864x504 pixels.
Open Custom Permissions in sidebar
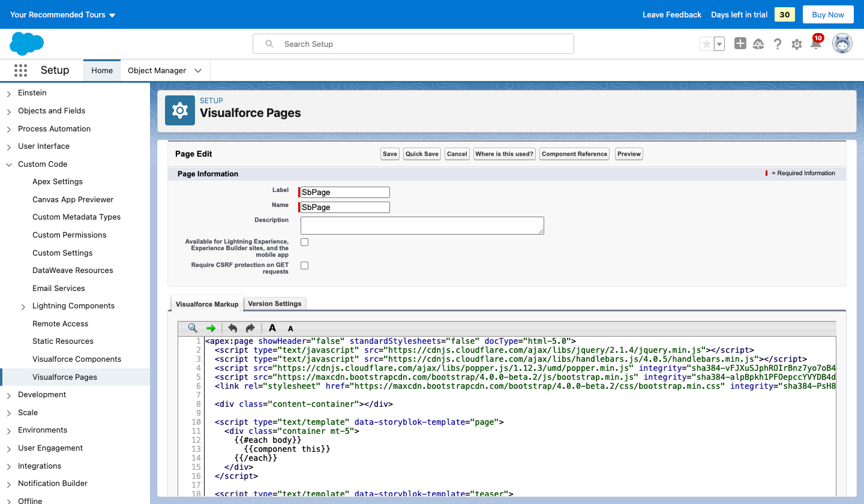click(x=70, y=235)
